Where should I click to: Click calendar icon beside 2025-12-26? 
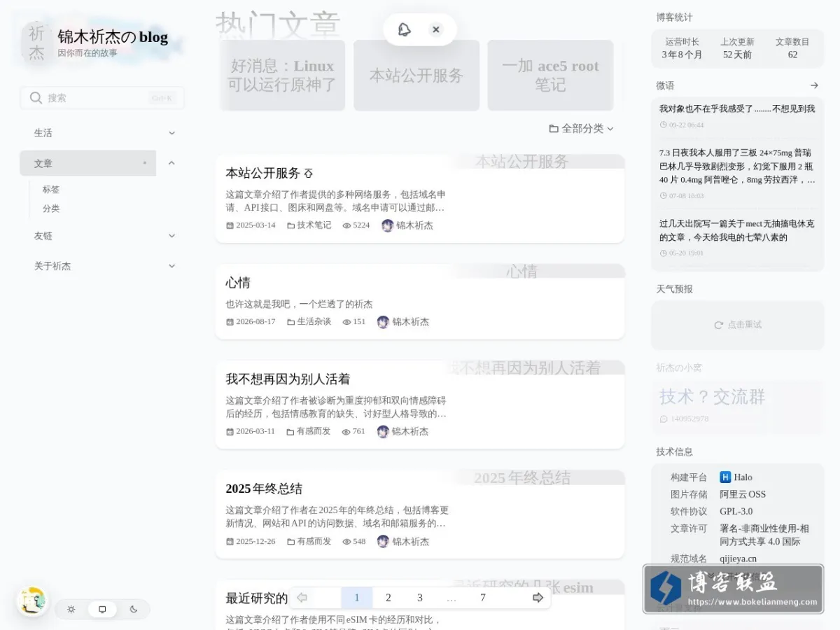tap(230, 542)
